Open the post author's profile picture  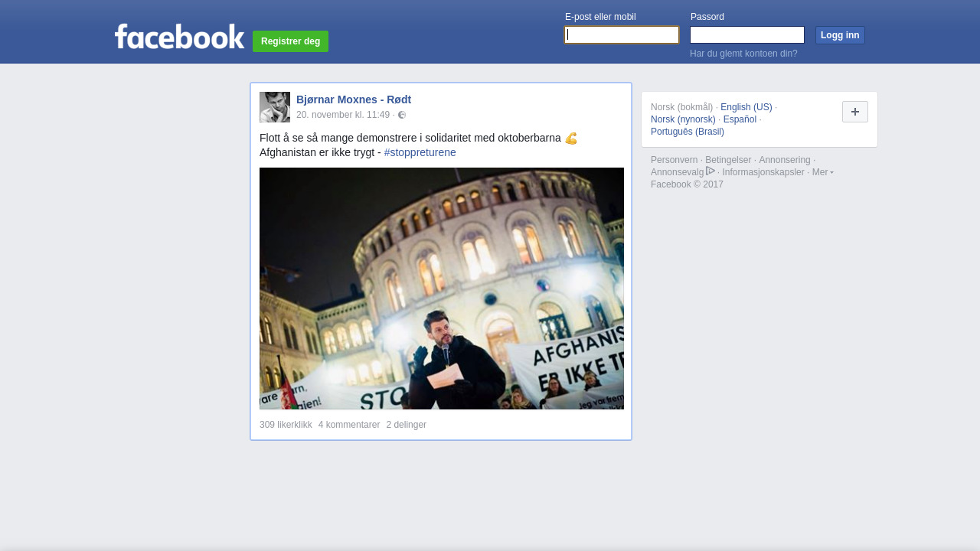coord(275,107)
